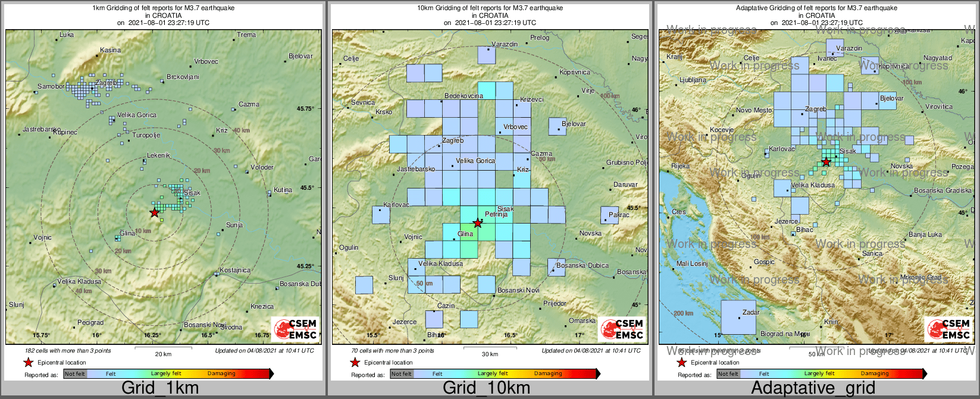980x399 pixels.
Task: Click the red epicentre star on the 10km map
Action: point(477,223)
